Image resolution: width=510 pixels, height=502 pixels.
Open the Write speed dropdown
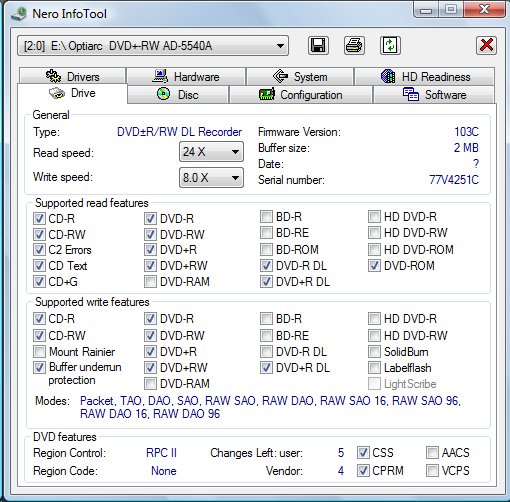[211, 178]
